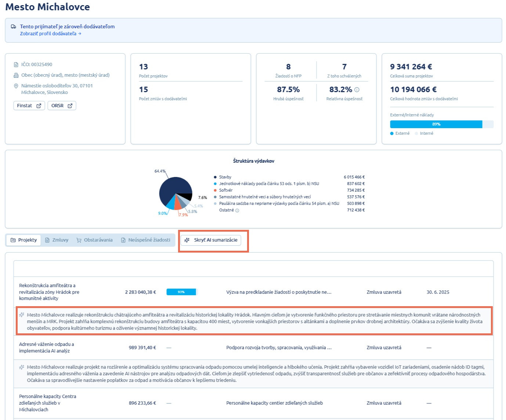Click the IČO document icon
The image size is (506, 420).
click(16, 65)
